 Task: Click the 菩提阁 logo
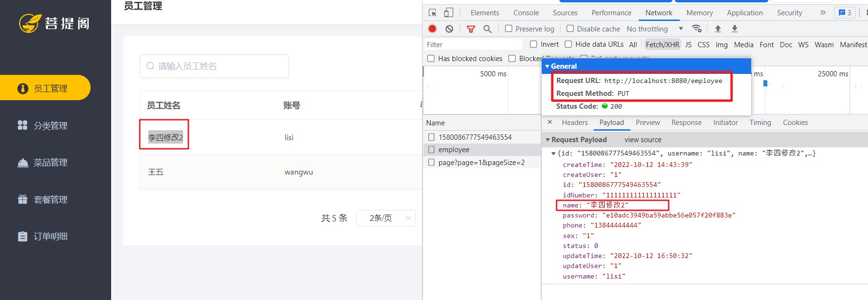tap(54, 23)
